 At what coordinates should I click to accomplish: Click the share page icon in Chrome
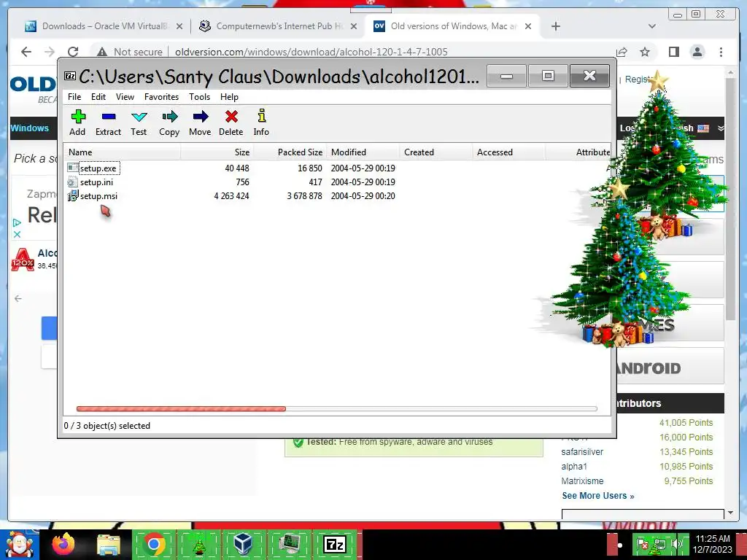[x=622, y=52]
